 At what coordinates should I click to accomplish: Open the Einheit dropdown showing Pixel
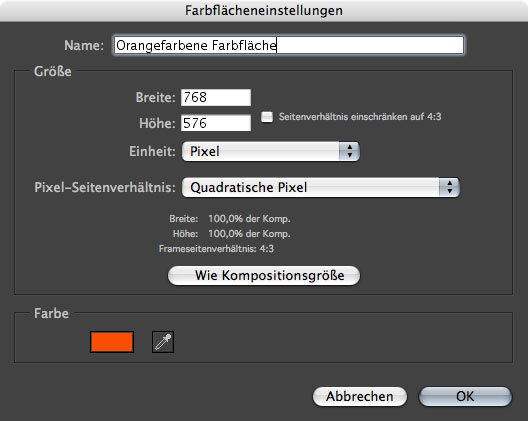coord(271,151)
